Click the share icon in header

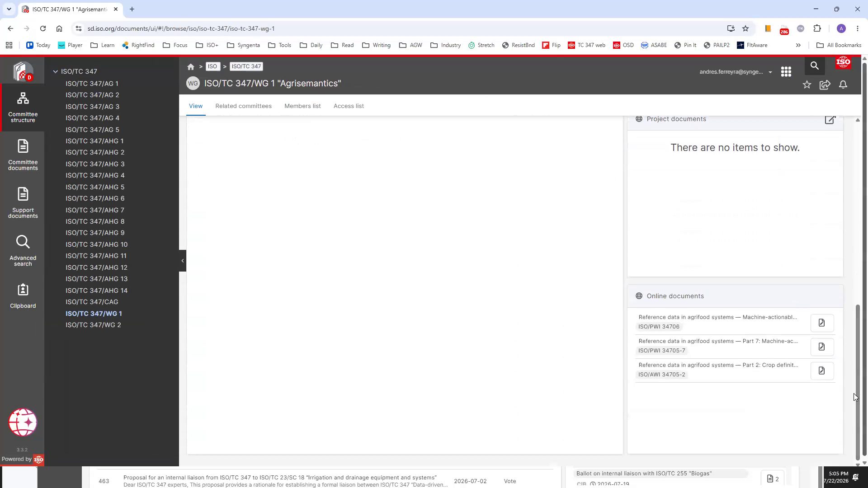coord(825,84)
